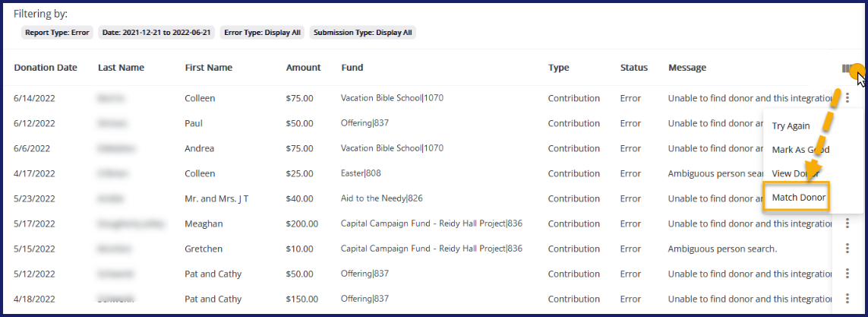The image size is (868, 317).
Task: Click the Message column header
Action: pyautogui.click(x=687, y=68)
